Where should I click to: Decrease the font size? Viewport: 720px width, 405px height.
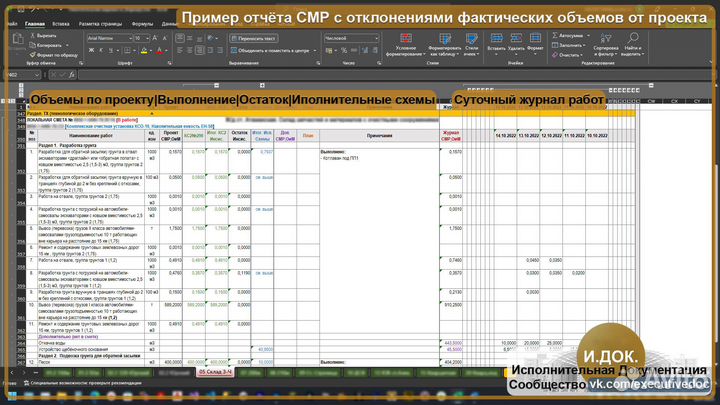pos(164,39)
